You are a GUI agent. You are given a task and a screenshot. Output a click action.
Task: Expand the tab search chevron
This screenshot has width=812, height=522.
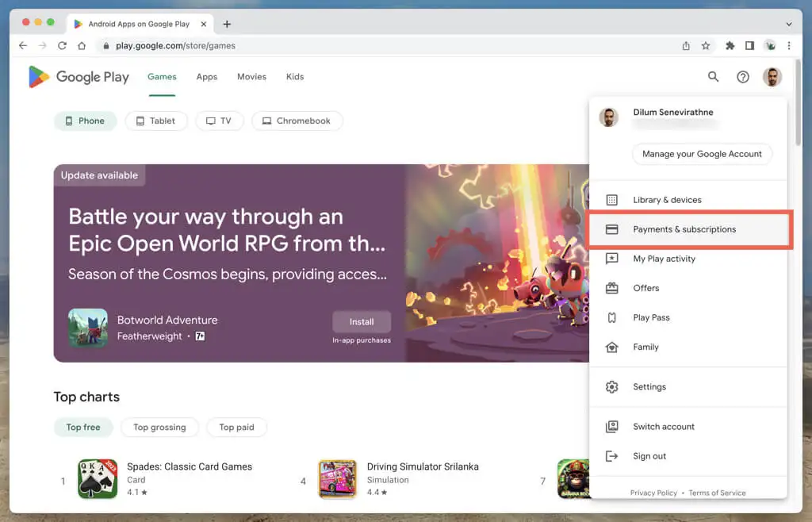pyautogui.click(x=788, y=24)
